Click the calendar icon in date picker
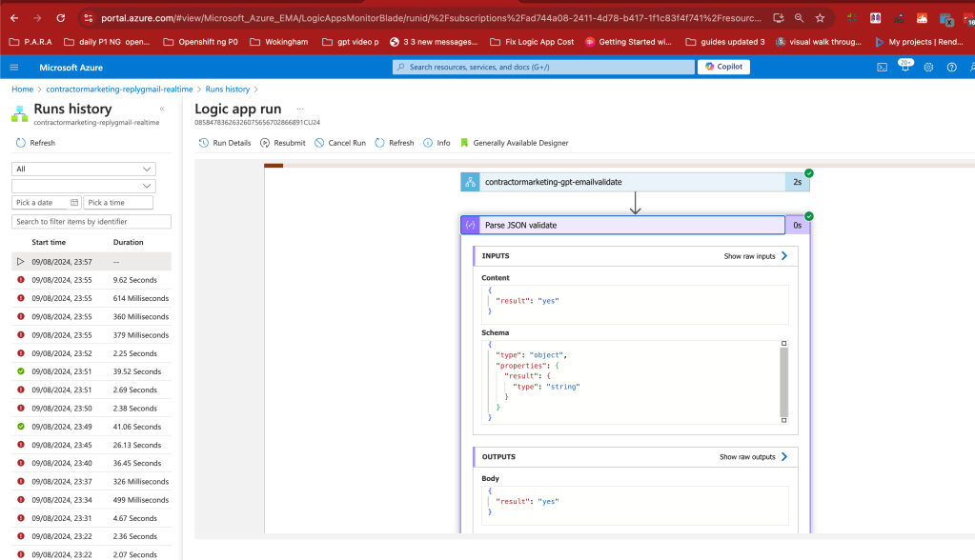Image resolution: width=975 pixels, height=560 pixels. (74, 203)
